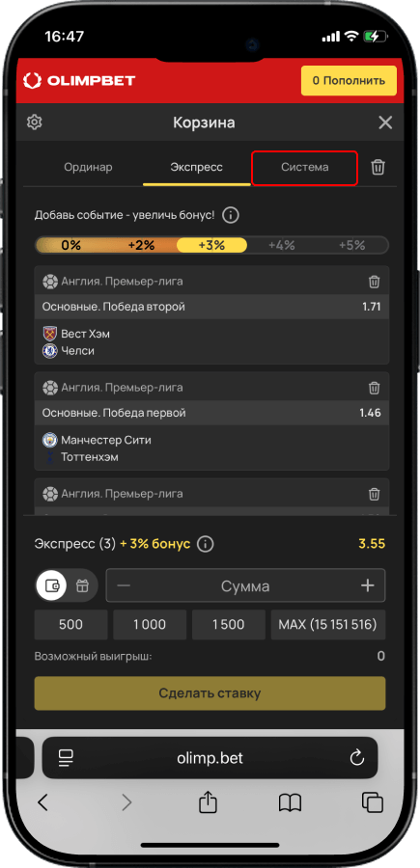The width and height of the screenshot is (420, 868).
Task: Switch to Ординар tab
Action: pyautogui.click(x=88, y=167)
